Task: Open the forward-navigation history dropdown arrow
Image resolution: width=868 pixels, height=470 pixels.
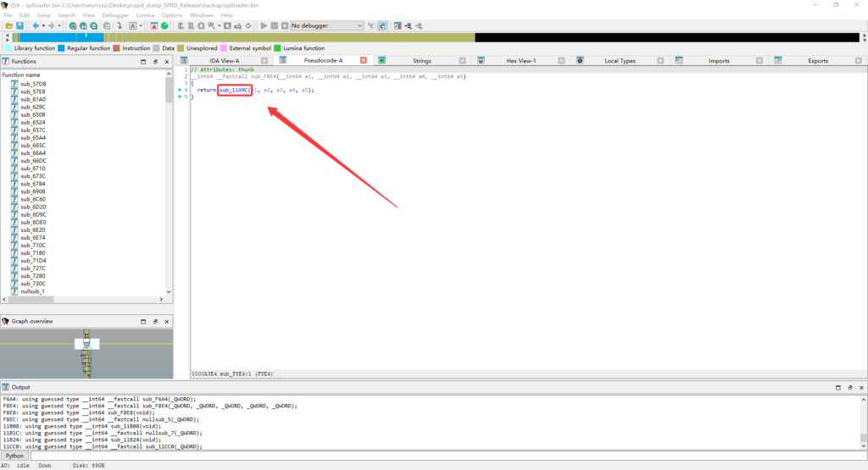Action: tap(59, 25)
